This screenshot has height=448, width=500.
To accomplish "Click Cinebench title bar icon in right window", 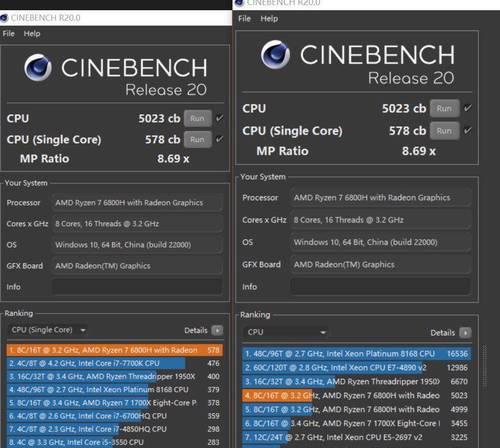I will pyautogui.click(x=239, y=3).
